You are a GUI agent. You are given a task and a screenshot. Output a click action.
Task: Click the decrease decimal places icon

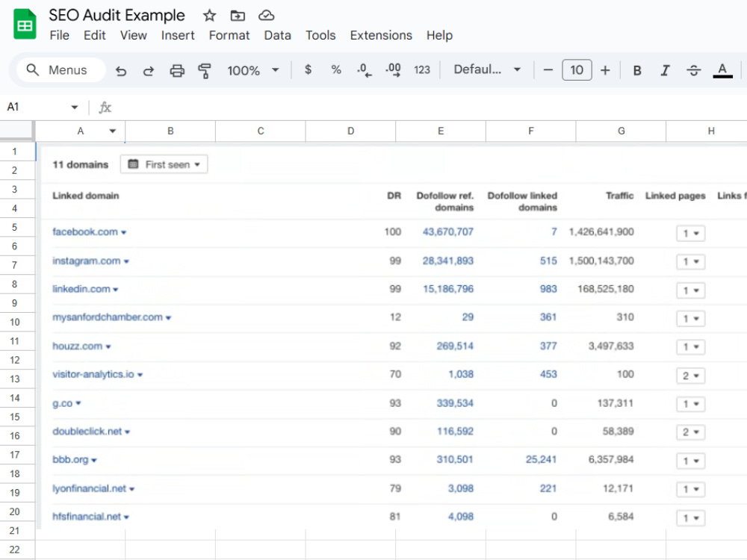coord(364,70)
